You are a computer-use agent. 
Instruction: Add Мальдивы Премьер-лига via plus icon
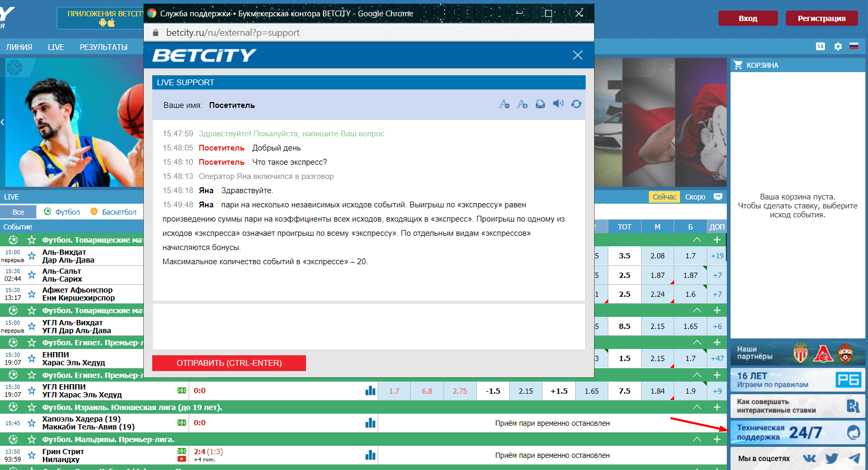tap(717, 439)
